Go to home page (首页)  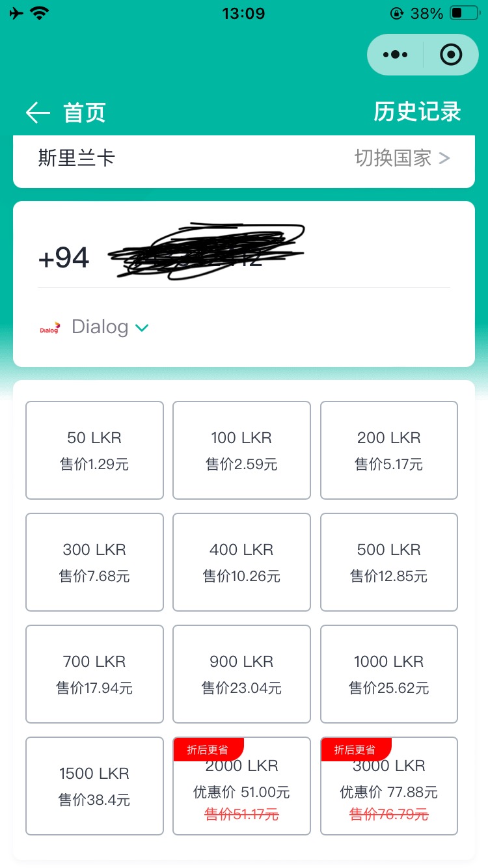tap(85, 113)
